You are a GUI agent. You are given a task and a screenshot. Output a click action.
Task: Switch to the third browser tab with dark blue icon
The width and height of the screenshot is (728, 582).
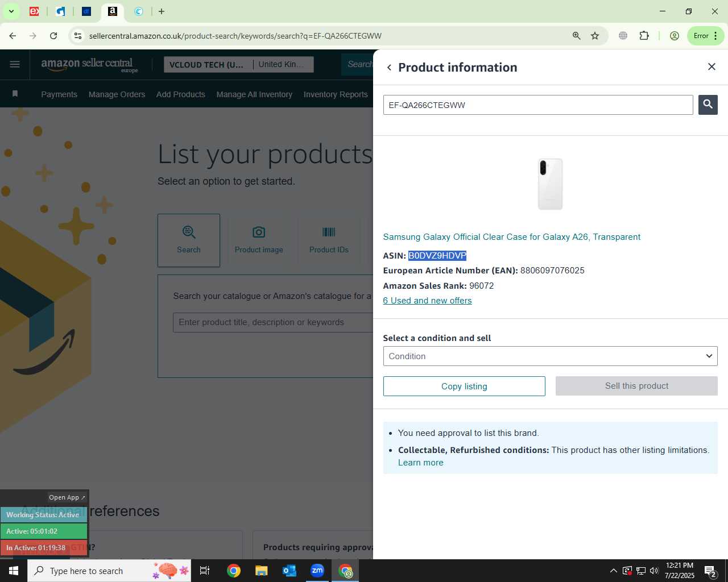[86, 11]
